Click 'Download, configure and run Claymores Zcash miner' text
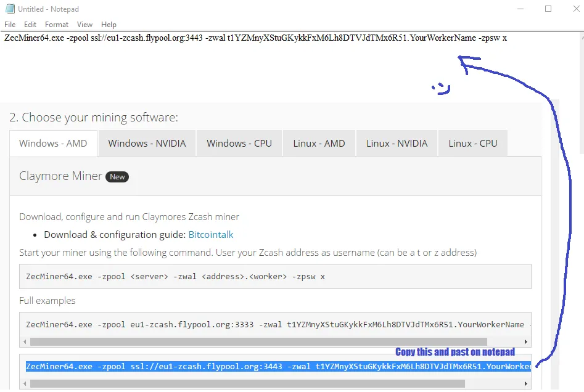This screenshot has height=392, width=584. coord(130,217)
